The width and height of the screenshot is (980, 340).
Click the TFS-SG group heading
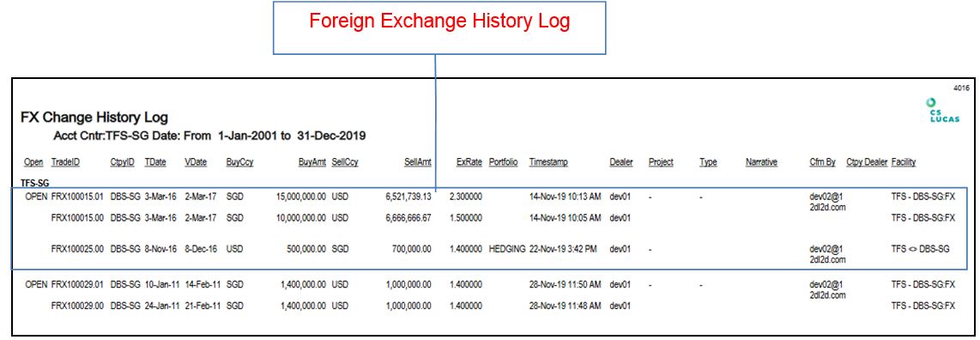click(x=35, y=184)
